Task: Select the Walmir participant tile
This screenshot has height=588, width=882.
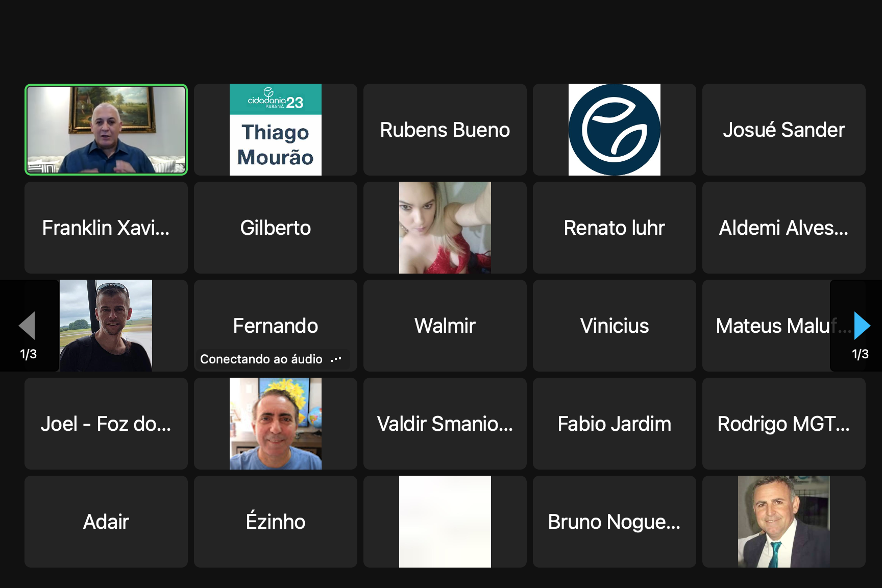Action: click(445, 326)
